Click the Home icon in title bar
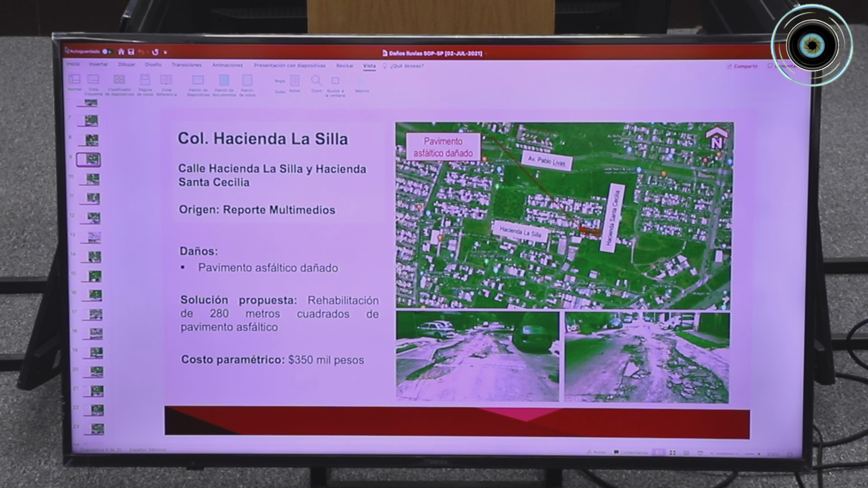This screenshot has height=488, width=868. point(121,52)
